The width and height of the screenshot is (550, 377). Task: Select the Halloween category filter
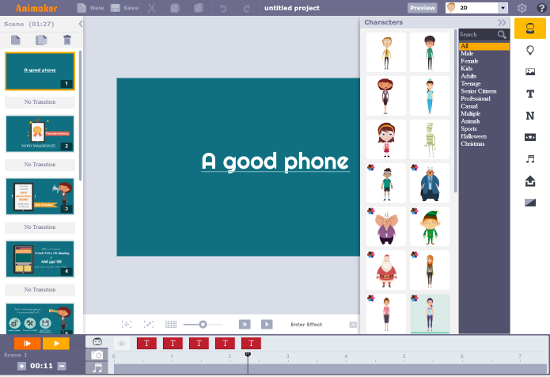pos(474,136)
